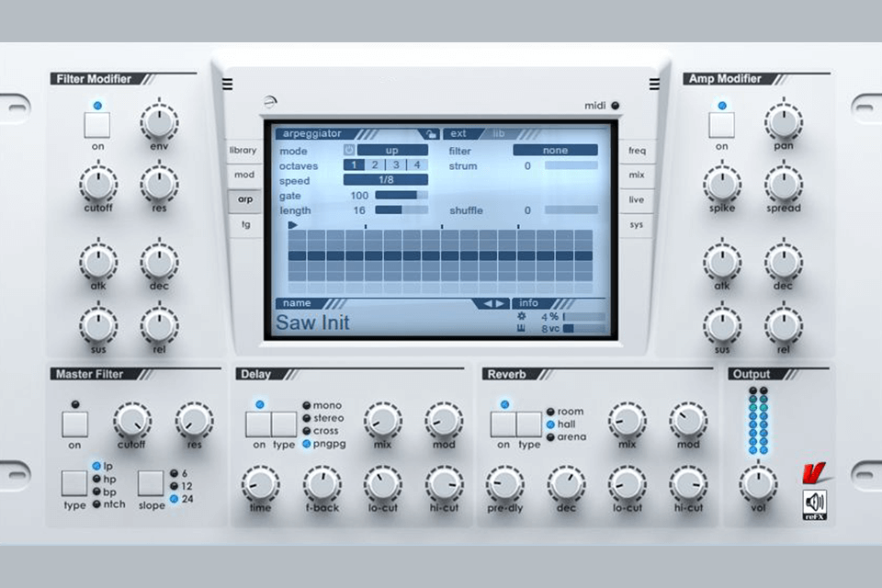The width and height of the screenshot is (882, 588).
Task: Select octave 2 in the arpeggiator
Action: pyautogui.click(x=374, y=166)
